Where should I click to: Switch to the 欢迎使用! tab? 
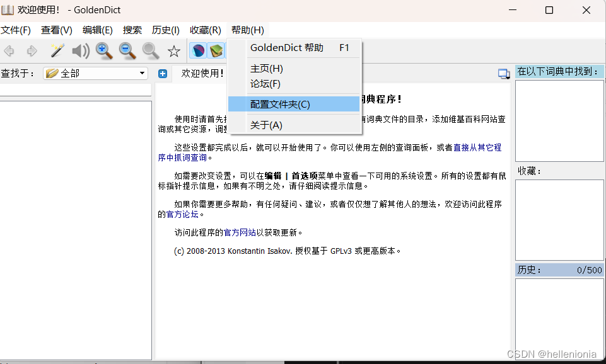coord(202,73)
